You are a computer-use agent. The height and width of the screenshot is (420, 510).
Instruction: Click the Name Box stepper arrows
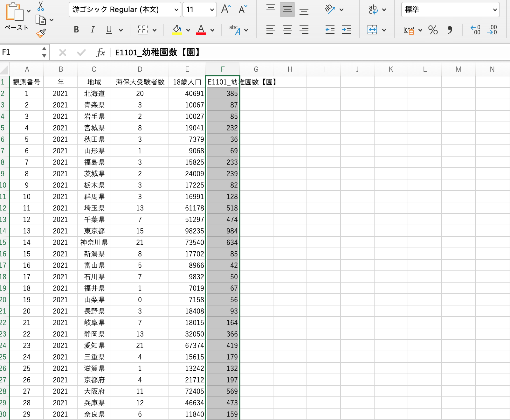pos(44,52)
